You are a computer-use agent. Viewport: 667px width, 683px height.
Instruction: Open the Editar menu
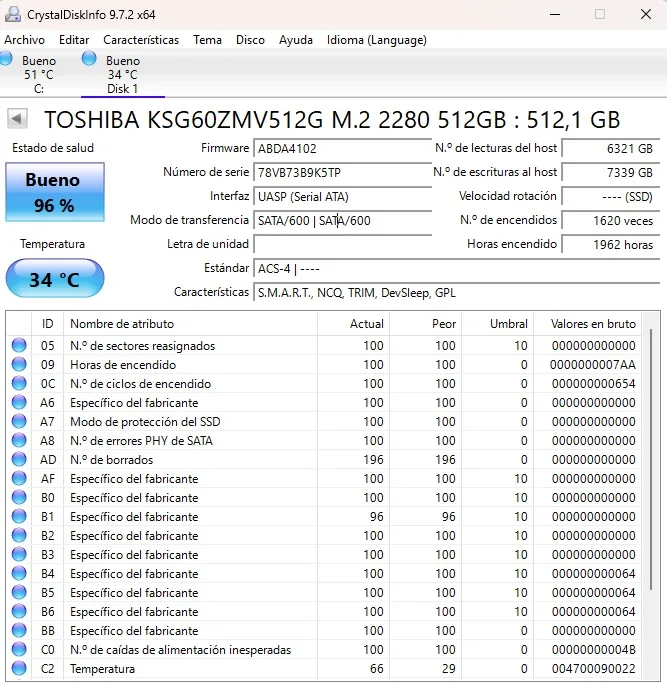pyautogui.click(x=74, y=40)
